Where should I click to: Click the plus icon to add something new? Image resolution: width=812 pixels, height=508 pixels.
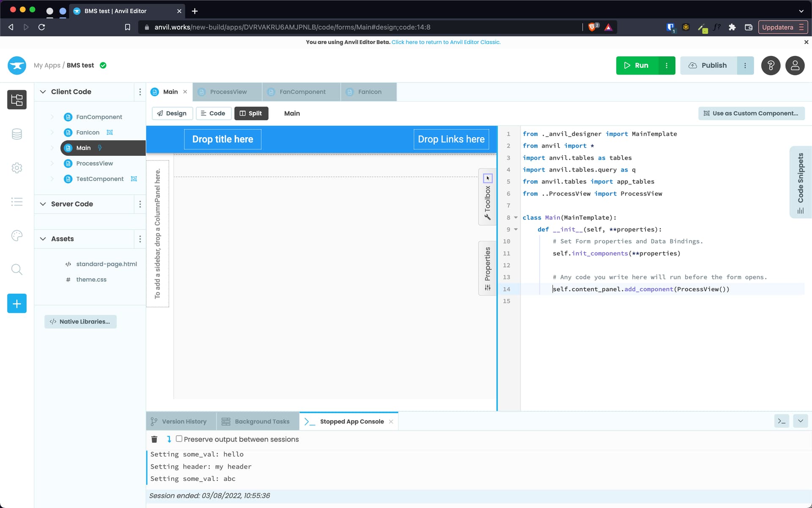click(16, 303)
